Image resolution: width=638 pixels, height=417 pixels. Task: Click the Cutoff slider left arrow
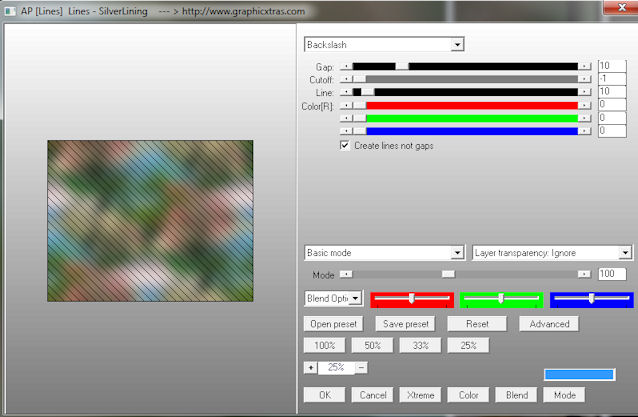[346, 79]
